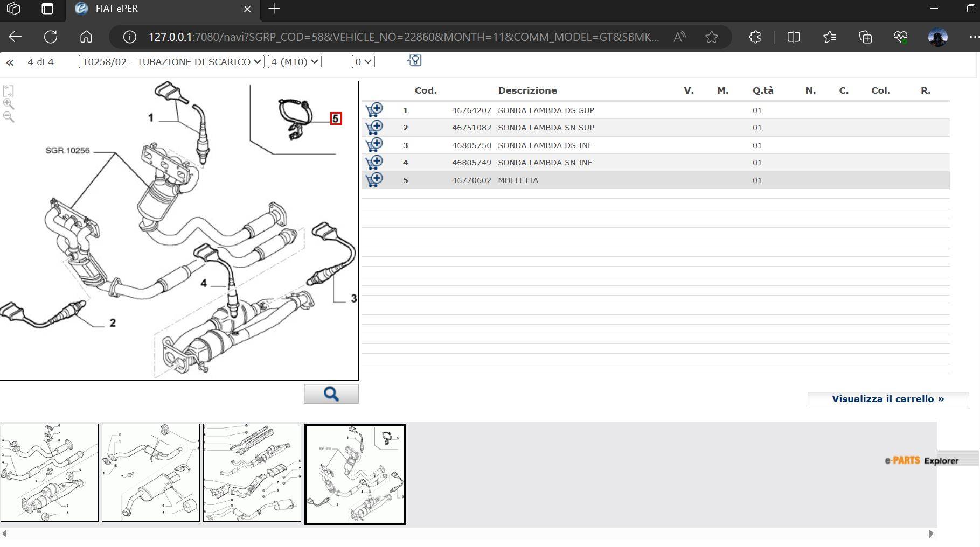
Task: Select the second muffler diagram thumbnail
Action: coord(151,473)
